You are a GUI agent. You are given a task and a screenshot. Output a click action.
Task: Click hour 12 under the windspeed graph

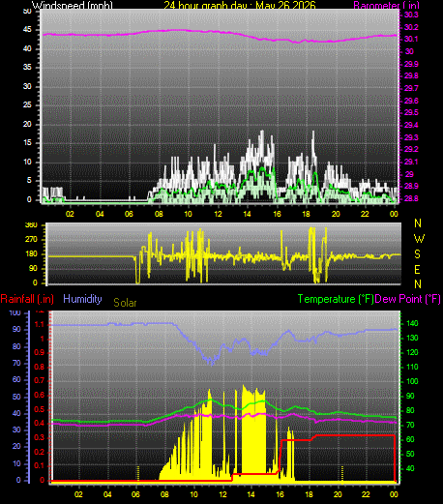pos(218,214)
